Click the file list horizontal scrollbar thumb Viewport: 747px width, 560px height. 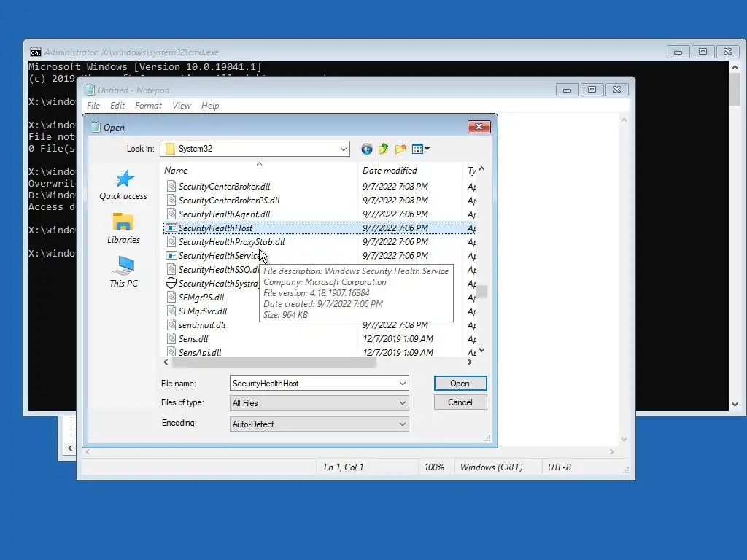274,362
